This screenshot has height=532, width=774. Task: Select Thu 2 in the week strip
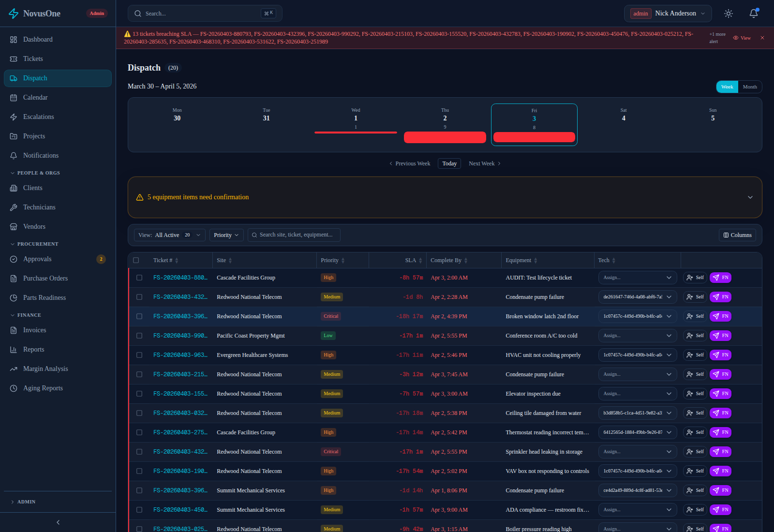pyautogui.click(x=445, y=125)
